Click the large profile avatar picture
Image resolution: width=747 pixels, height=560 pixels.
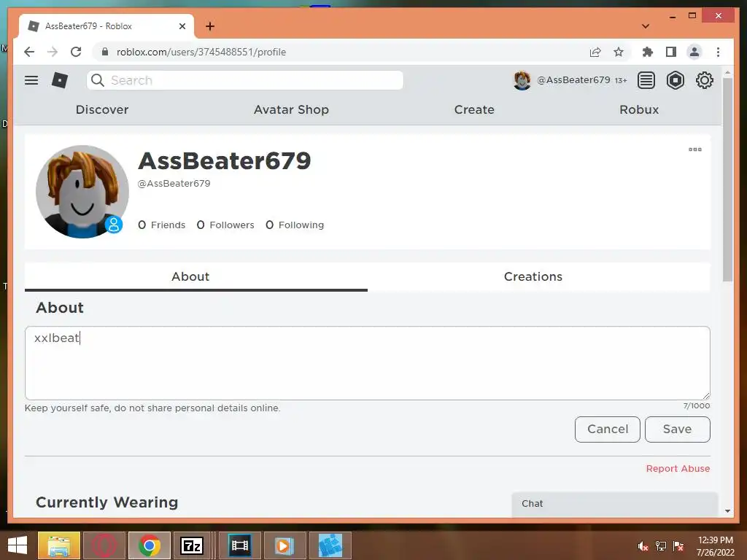point(82,192)
